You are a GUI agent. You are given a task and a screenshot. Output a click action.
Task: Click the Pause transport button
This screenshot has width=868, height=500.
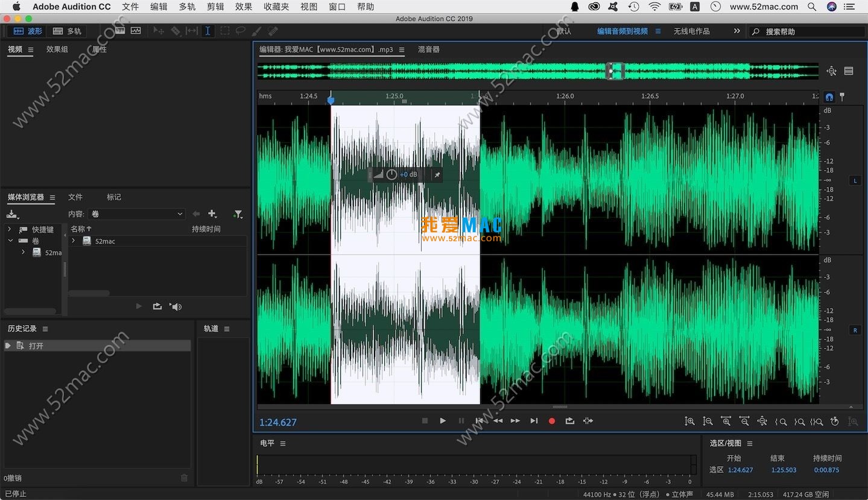461,421
